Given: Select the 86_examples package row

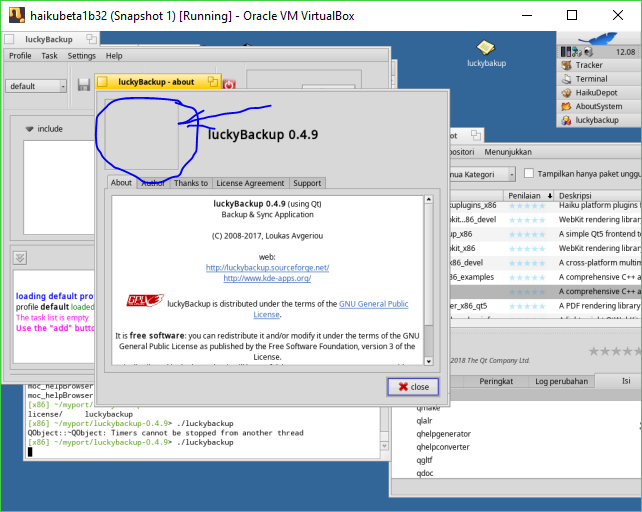Looking at the screenshot, I should click(545, 277).
